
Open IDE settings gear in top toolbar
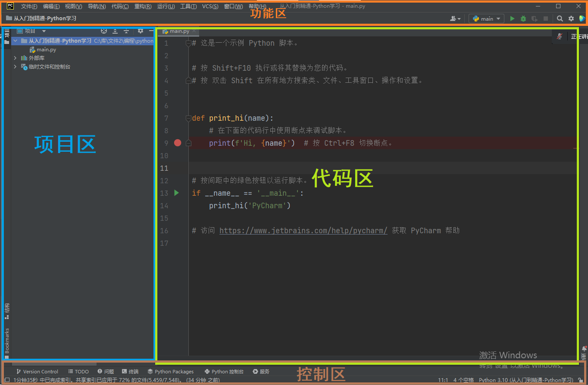point(571,19)
